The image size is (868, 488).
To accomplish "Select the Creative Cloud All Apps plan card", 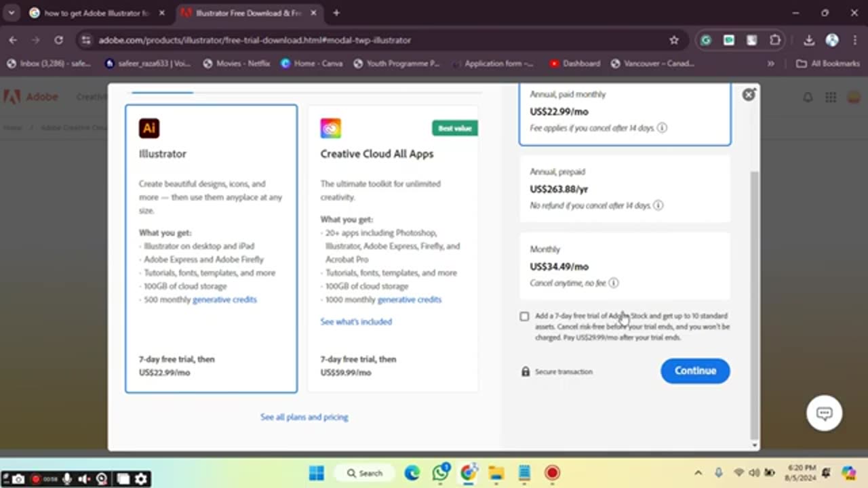I will (x=393, y=249).
